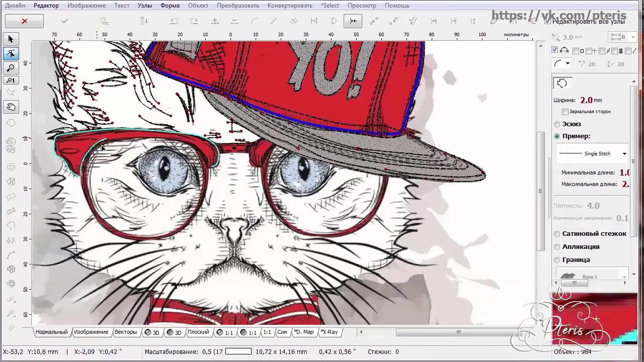Image resolution: width=644 pixels, height=362 pixels.
Task: Click the 'Ширина' 2.0 width value
Action: tap(586, 100)
